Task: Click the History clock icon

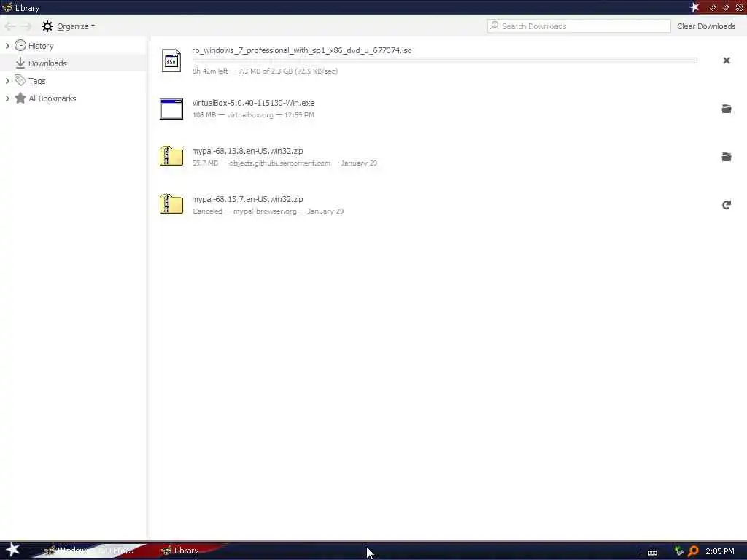Action: click(20, 46)
